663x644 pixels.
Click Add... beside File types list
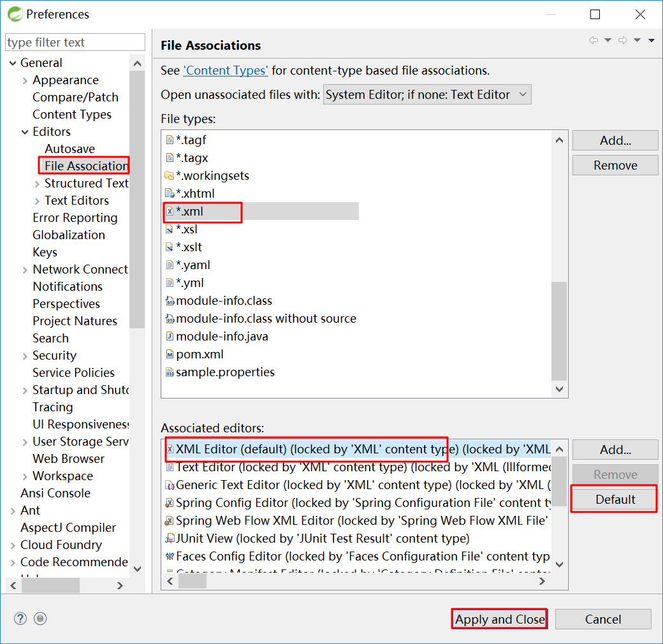coord(615,140)
